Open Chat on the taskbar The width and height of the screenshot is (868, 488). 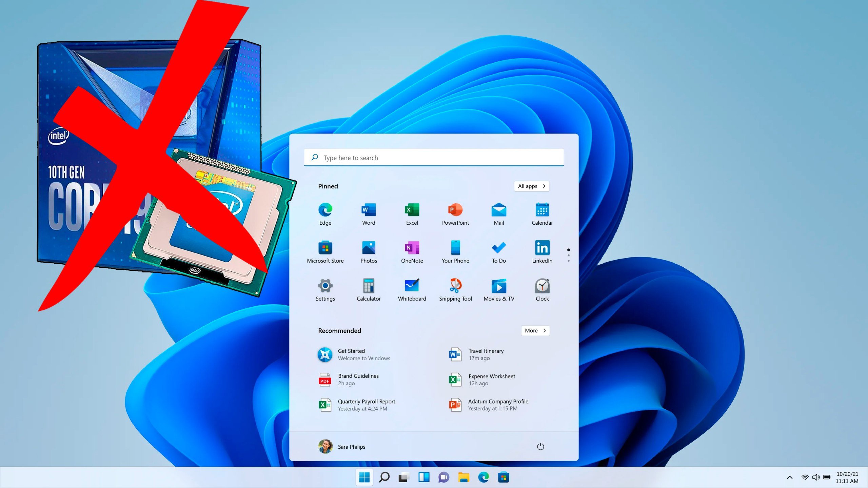pos(443,477)
